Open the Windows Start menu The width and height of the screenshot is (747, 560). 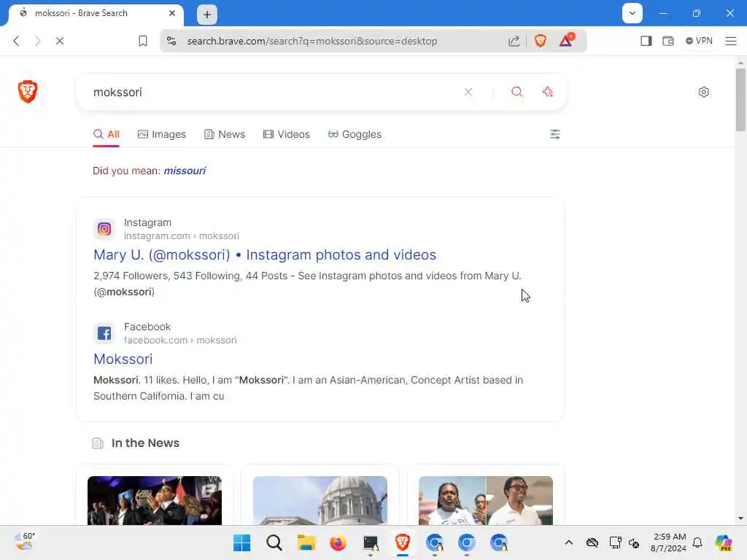(242, 542)
